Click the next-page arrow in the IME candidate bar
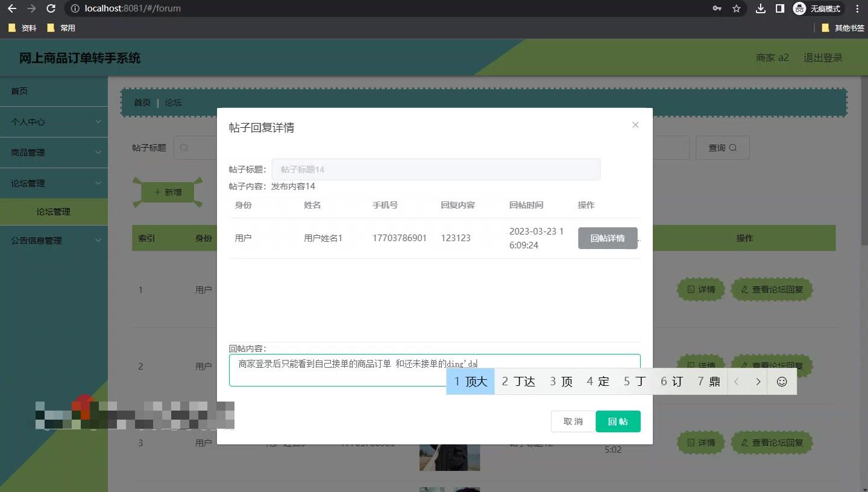The height and width of the screenshot is (492, 868). pos(758,381)
